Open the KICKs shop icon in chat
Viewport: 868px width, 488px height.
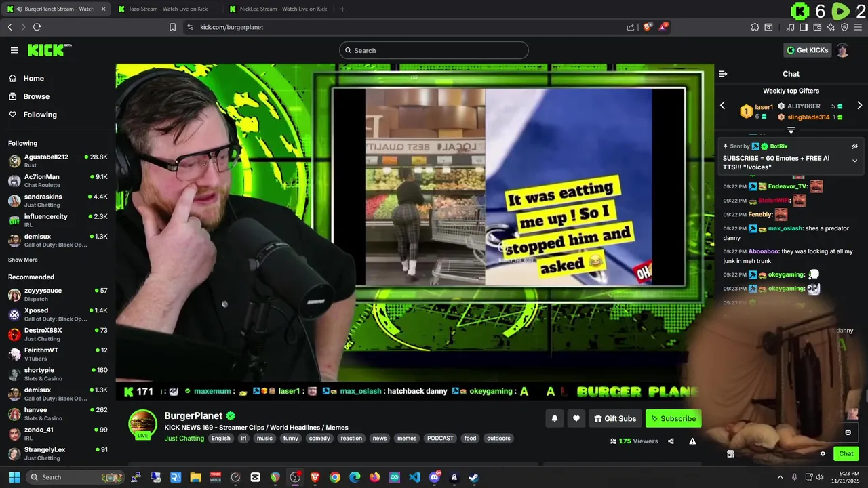[x=730, y=454]
